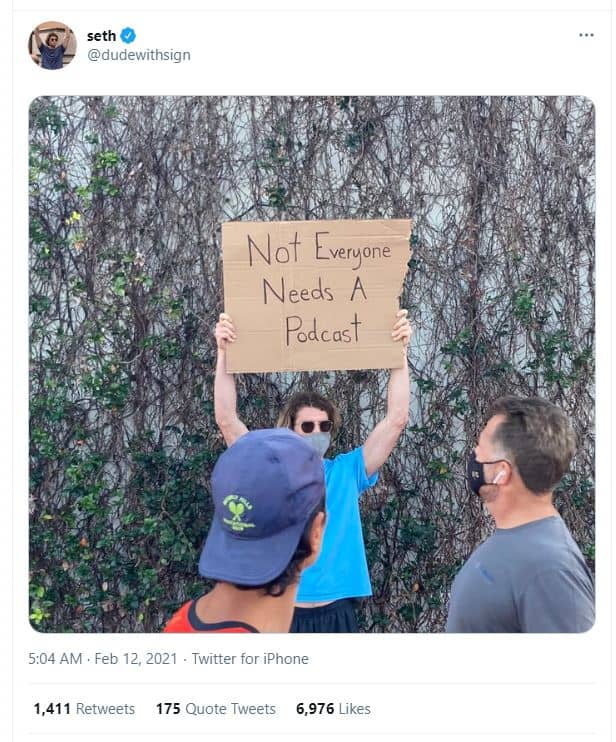Viewport: 616px width, 742px height.
Task: Click the display name seth
Action: [101, 36]
